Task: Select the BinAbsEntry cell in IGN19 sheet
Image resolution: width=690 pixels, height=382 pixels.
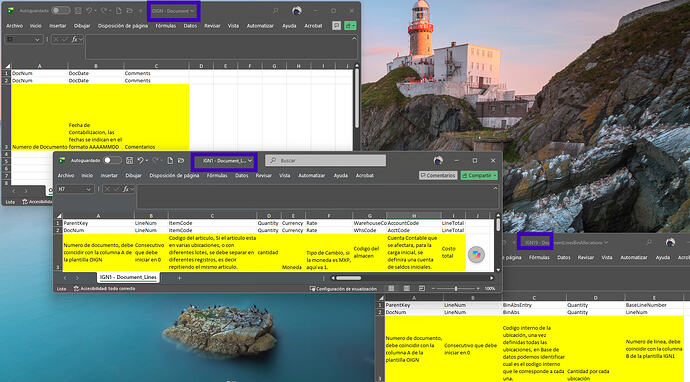Action: point(534,305)
